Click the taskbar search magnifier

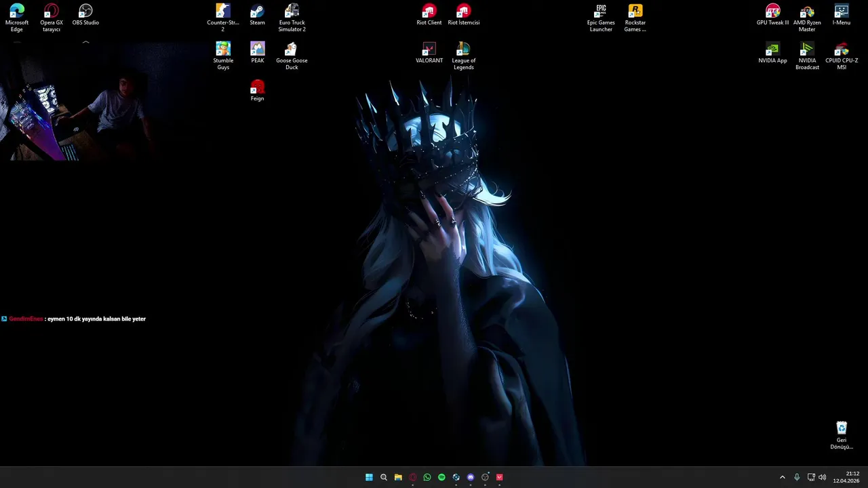[x=384, y=477]
